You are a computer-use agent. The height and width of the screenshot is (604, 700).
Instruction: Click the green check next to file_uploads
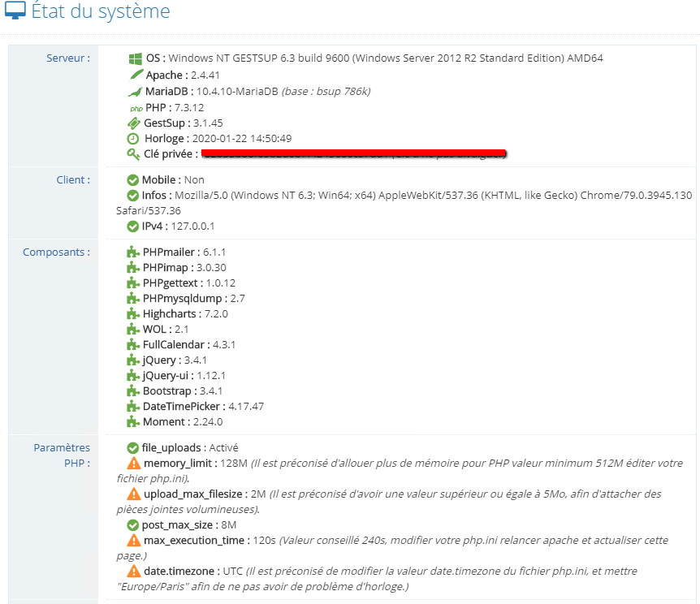(x=132, y=448)
